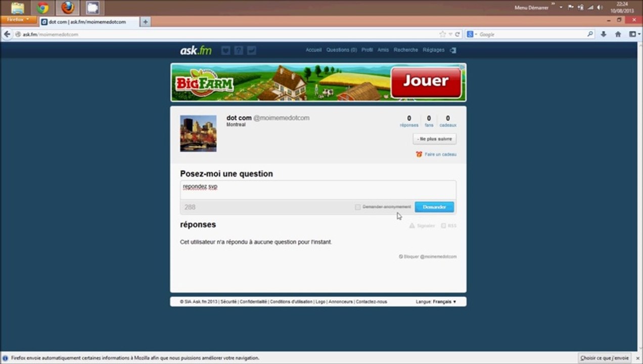Open the cadeaux count link

(x=448, y=121)
